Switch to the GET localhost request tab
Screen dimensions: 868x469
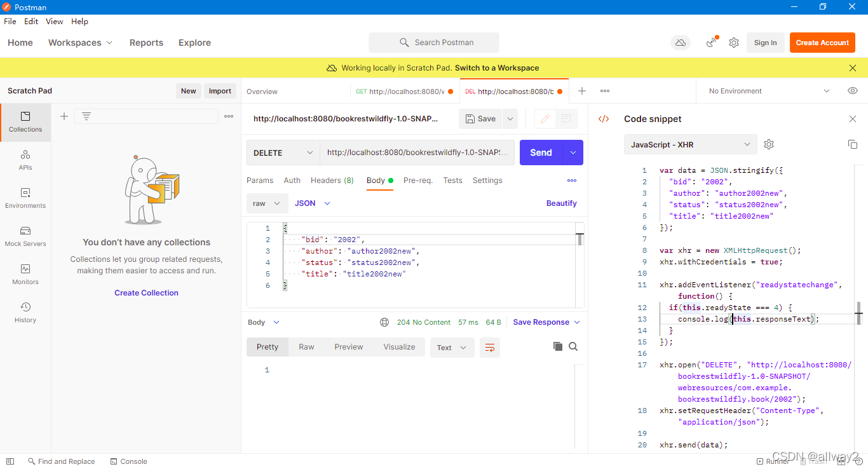pos(405,91)
